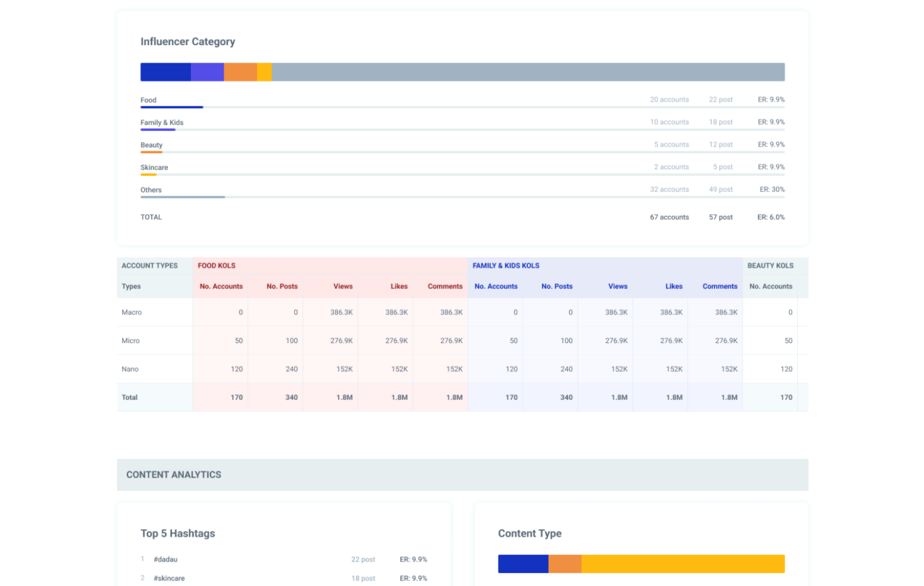Select the dark blue Content Type bar segment

coord(523,564)
